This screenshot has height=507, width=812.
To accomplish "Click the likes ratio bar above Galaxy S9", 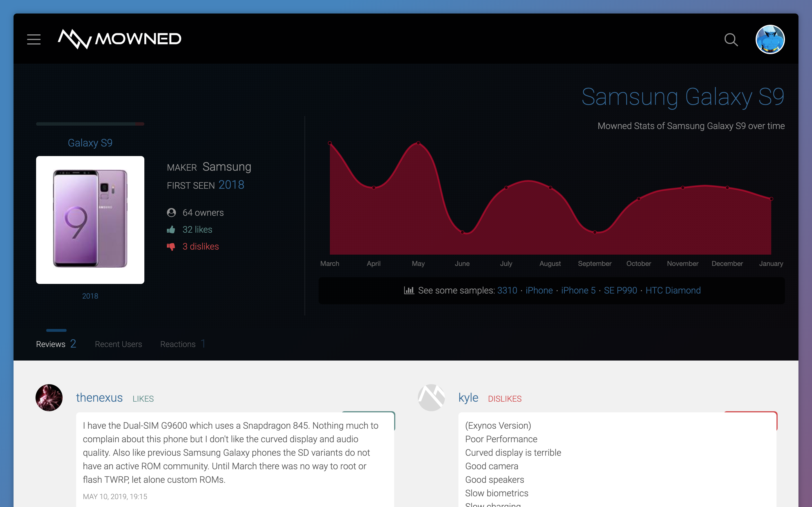I will pos(90,124).
